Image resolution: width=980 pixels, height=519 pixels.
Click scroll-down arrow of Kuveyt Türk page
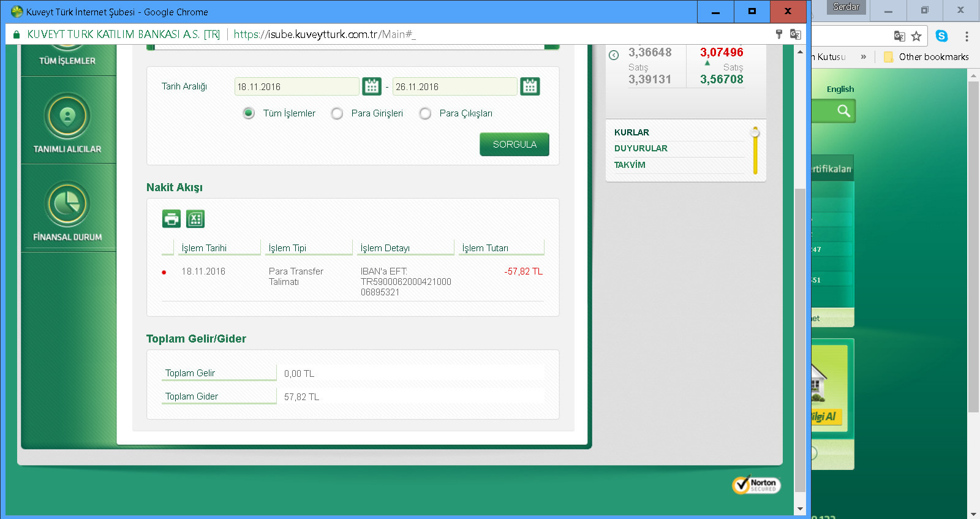pyautogui.click(x=800, y=509)
